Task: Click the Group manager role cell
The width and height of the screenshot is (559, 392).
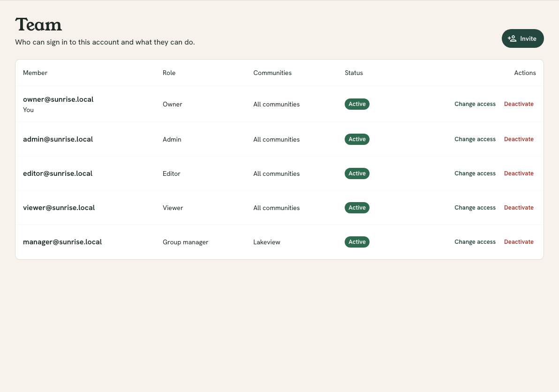Action: pyautogui.click(x=185, y=242)
